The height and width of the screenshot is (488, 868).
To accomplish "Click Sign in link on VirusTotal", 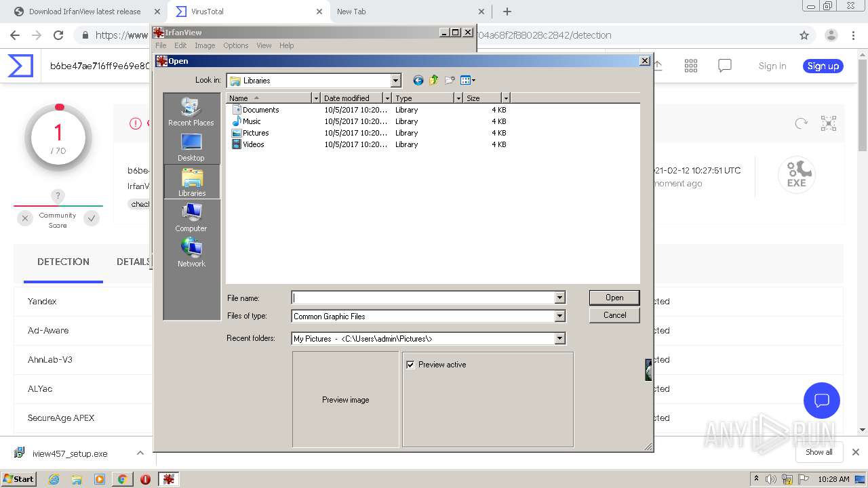I will click(772, 66).
